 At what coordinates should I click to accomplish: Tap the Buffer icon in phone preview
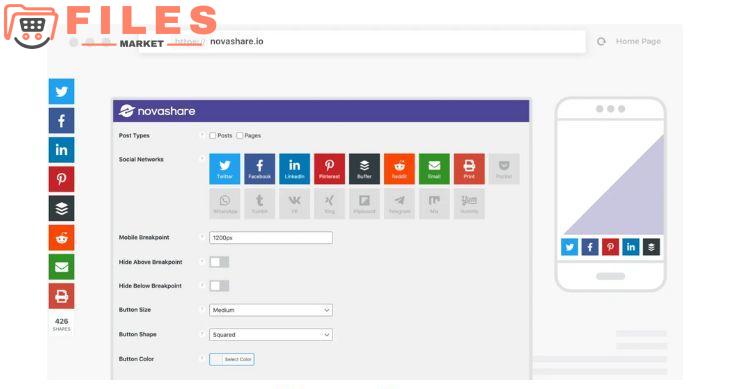(x=651, y=247)
